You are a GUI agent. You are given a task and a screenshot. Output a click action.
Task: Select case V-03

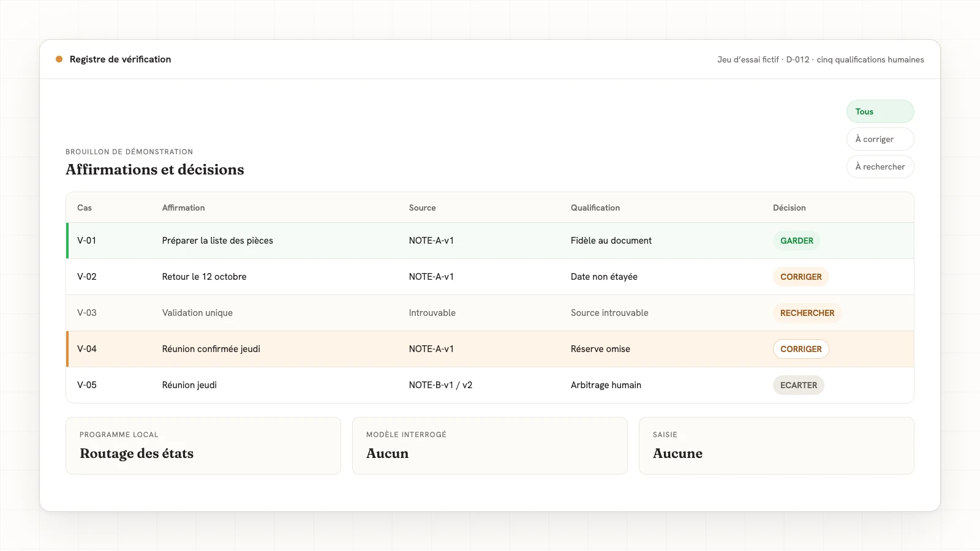[x=490, y=313]
